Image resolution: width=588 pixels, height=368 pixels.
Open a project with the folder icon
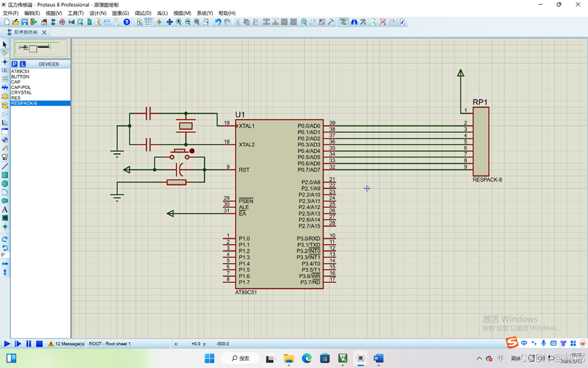click(16, 22)
